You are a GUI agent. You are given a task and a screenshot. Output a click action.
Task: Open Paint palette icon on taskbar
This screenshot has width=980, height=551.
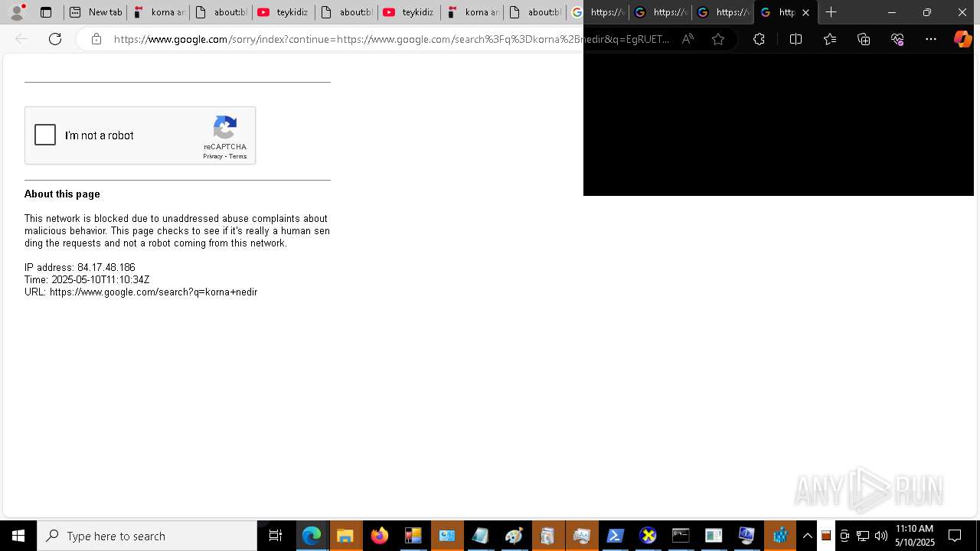pos(514,536)
